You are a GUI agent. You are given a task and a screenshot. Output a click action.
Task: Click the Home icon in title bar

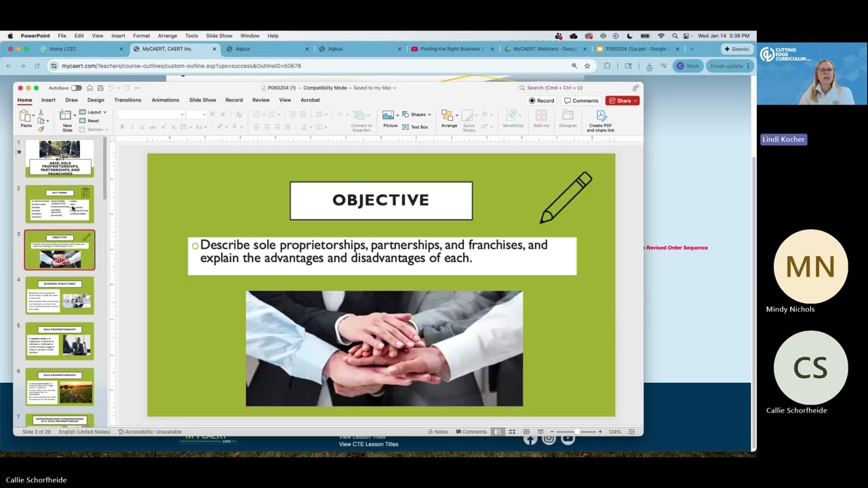pyautogui.click(x=90, y=87)
